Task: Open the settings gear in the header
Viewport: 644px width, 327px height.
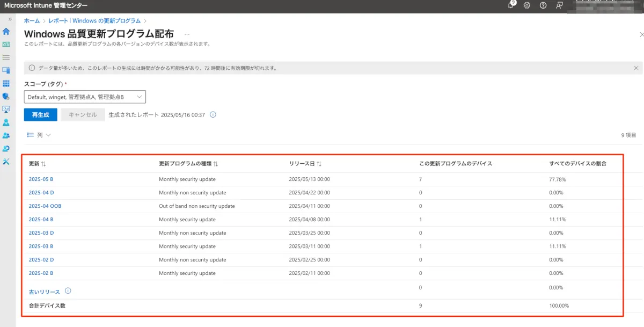Action: click(527, 5)
